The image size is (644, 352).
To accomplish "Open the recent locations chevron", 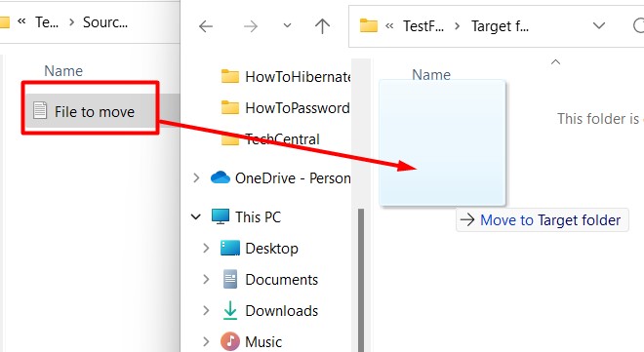I will pos(287,26).
